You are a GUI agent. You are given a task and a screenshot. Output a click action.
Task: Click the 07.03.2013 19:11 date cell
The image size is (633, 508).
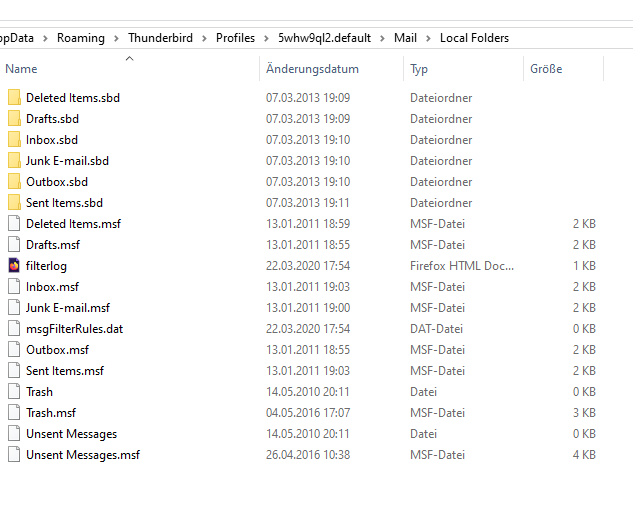click(308, 203)
